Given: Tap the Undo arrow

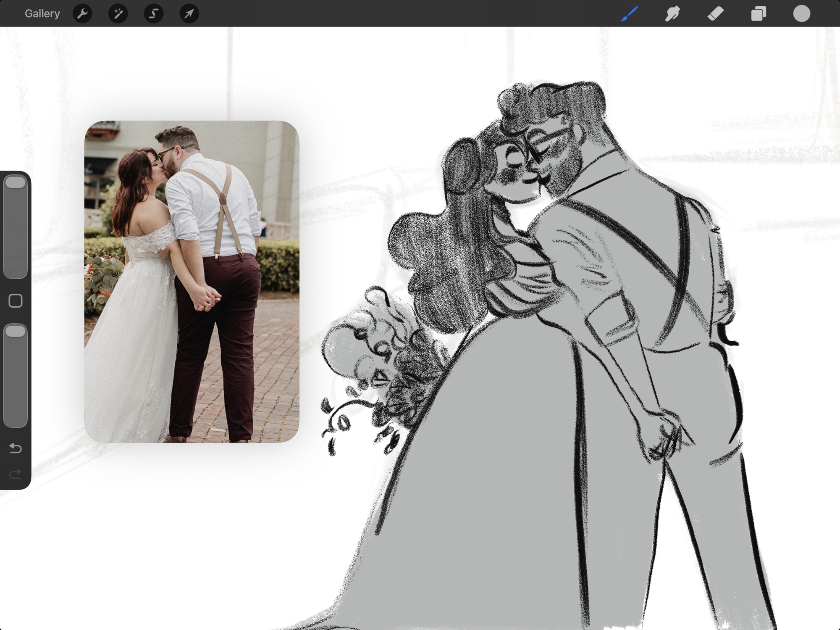Looking at the screenshot, I should [x=16, y=448].
